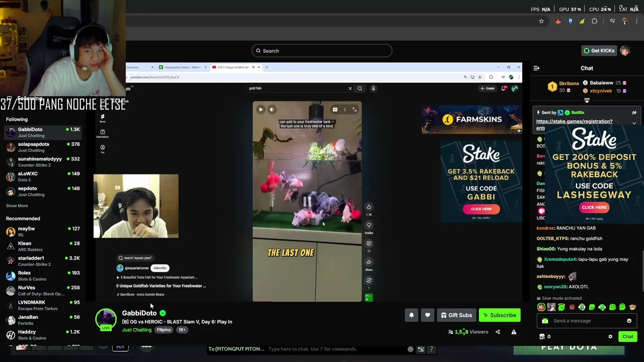Click the overlay chat emoji icon

(x=411, y=349)
